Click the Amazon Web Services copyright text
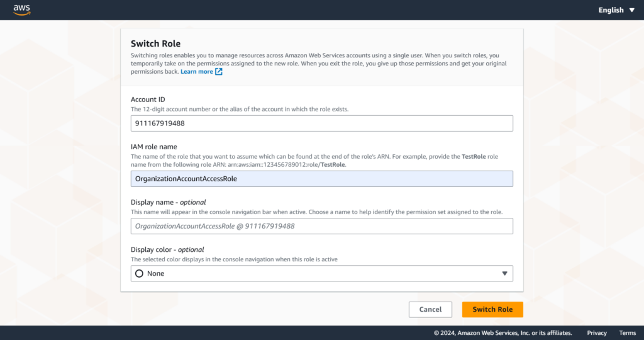This screenshot has width=644, height=340. coord(502,333)
